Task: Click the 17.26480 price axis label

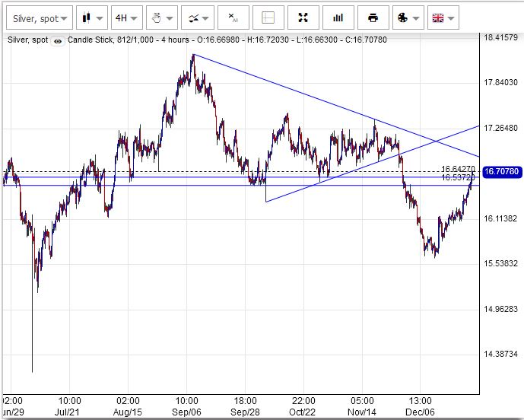Action: coord(500,128)
